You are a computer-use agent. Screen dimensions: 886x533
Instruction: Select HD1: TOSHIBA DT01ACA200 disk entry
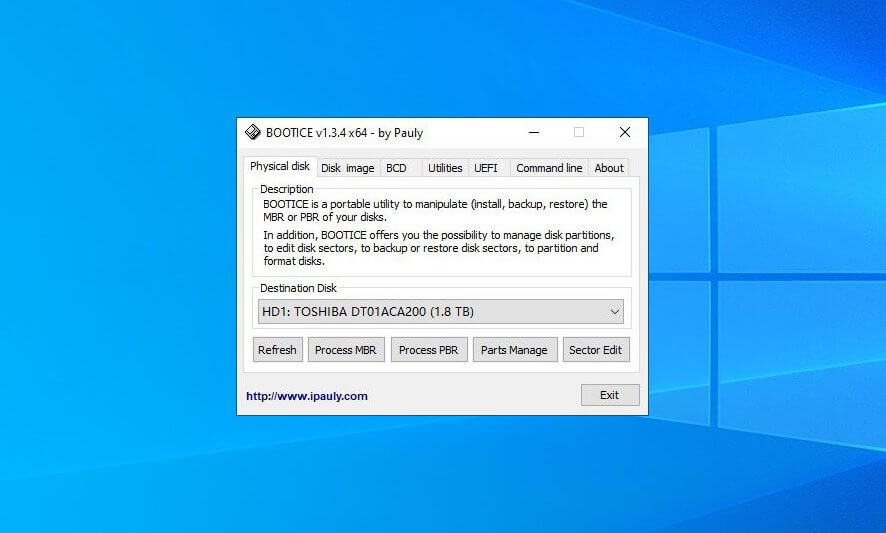click(440, 312)
